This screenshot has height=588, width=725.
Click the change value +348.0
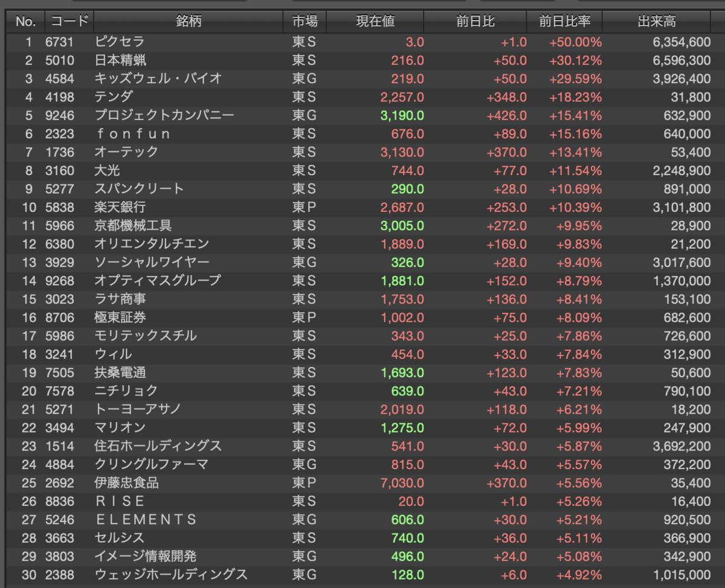pyautogui.click(x=506, y=97)
